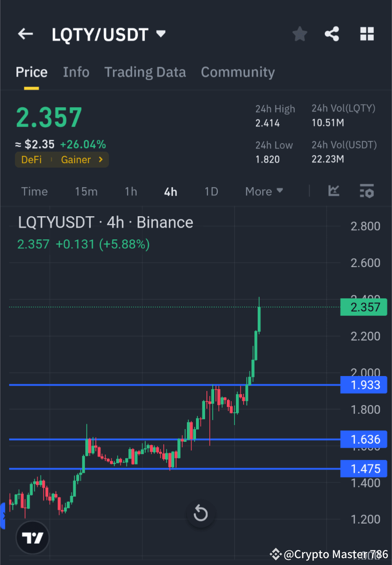Expand the More timeframe options dropdown
Viewport: 392px width, 565px height.
[264, 191]
